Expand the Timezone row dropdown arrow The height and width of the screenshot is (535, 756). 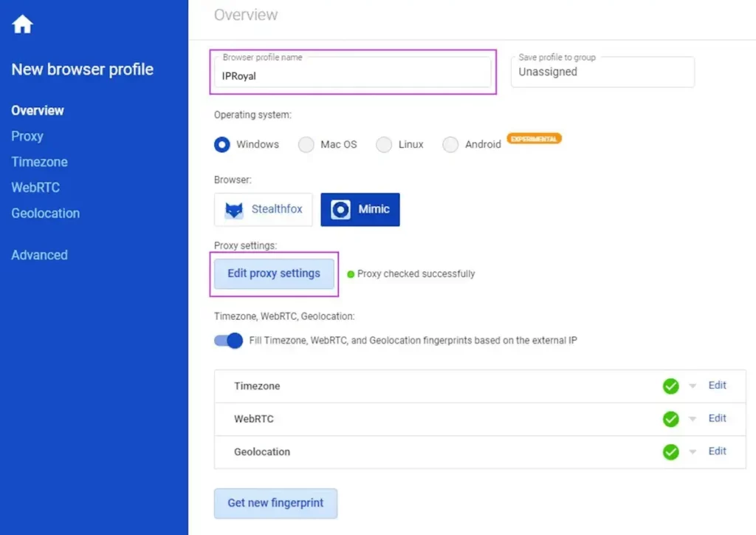click(x=693, y=386)
